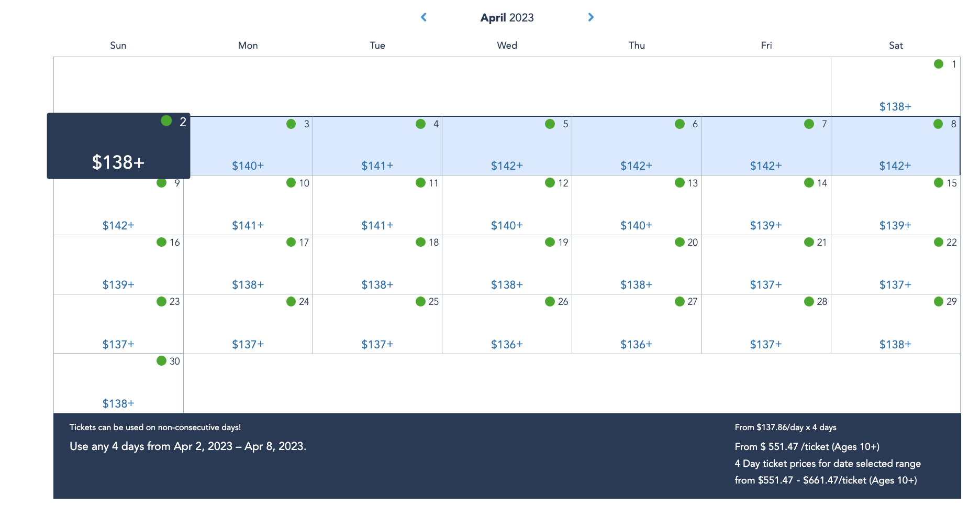The width and height of the screenshot is (980, 505).
Task: Go to previous month arrow
Action: [424, 17]
